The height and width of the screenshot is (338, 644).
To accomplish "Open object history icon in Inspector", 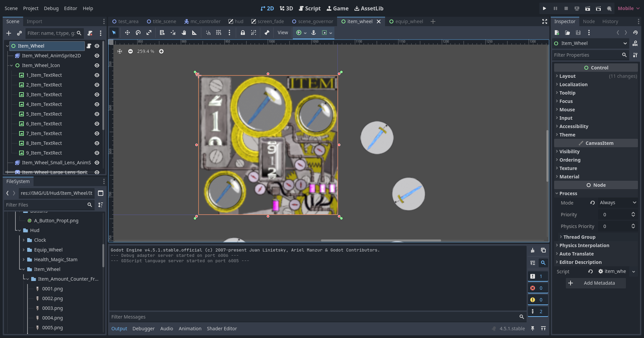I will 635,33.
